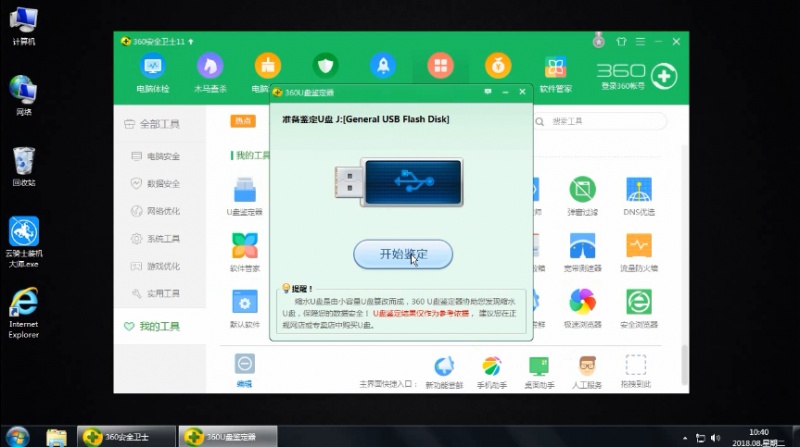
Task: Open the 流量防火墙 tool icon
Action: (639, 252)
